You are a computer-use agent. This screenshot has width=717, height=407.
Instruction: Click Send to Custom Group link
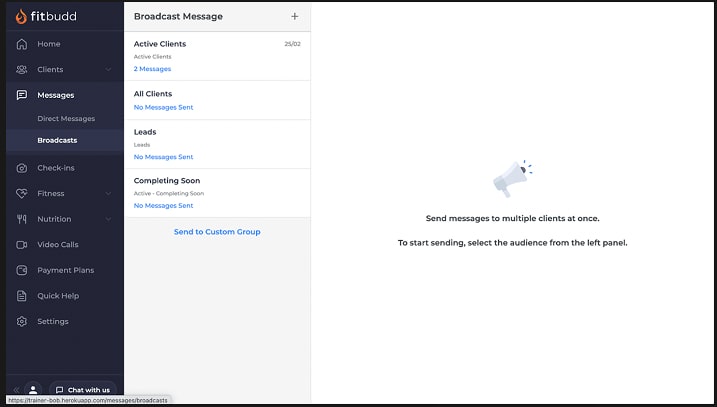(217, 232)
